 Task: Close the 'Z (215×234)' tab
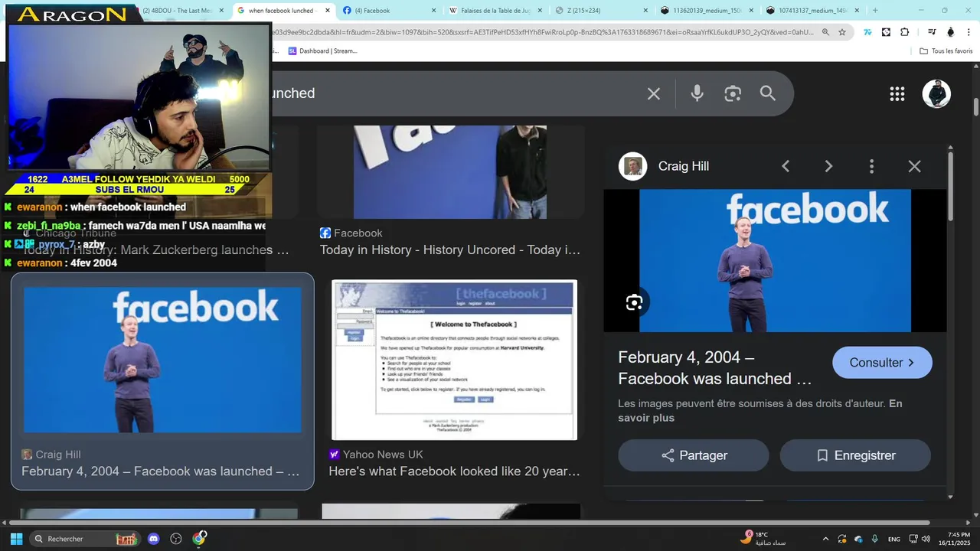[645, 11]
